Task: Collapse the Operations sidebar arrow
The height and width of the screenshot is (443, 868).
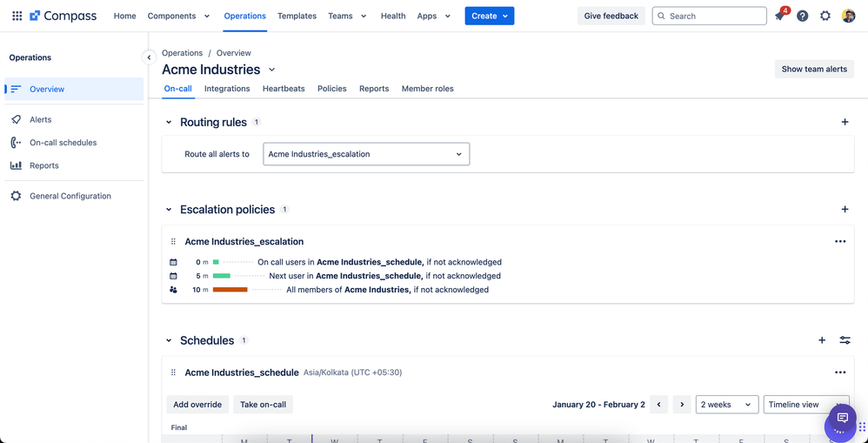Action: click(x=149, y=57)
